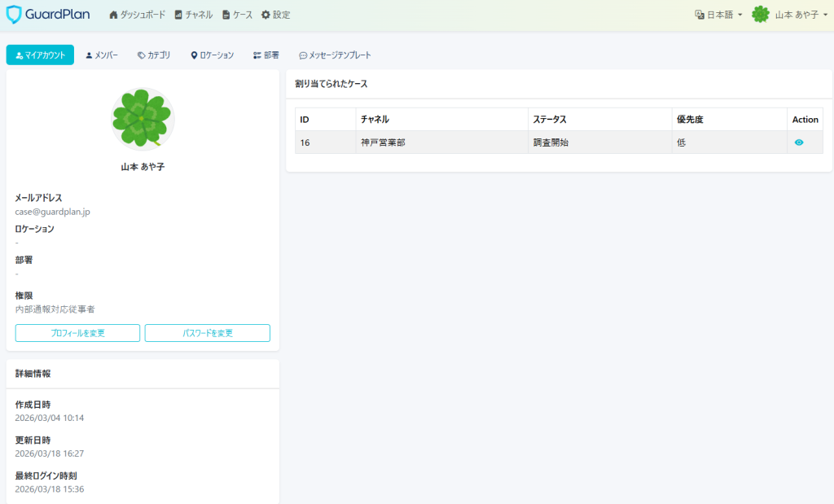834x504 pixels.
Task: Go to the チャネル menu item
Action: click(x=194, y=15)
